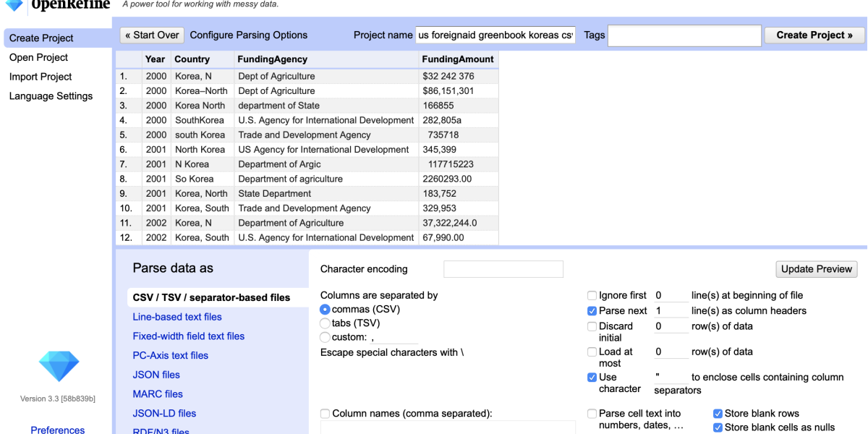868x434 pixels.
Task: Select Line-based text files parser
Action: coord(177,317)
